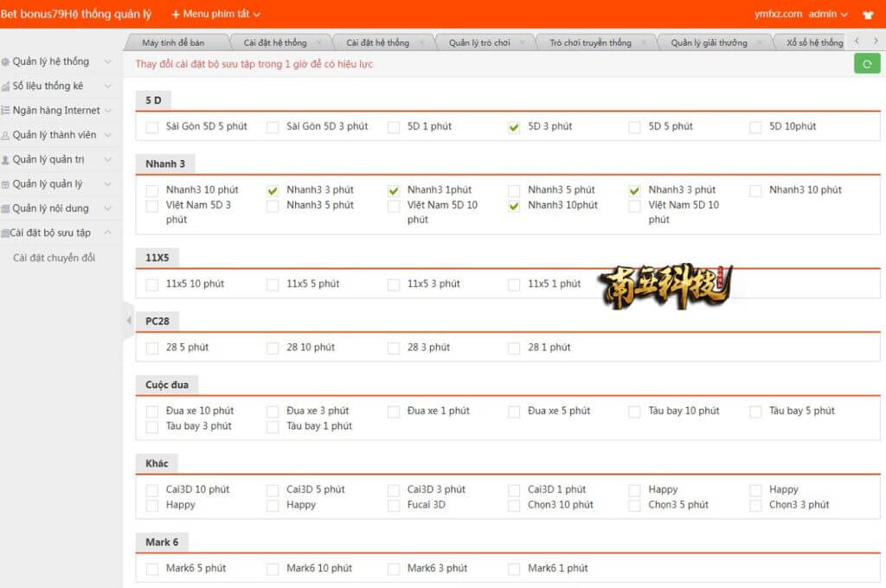Expand the Quản lý nội dung menu
This screenshot has height=588, width=886.
tap(107, 208)
